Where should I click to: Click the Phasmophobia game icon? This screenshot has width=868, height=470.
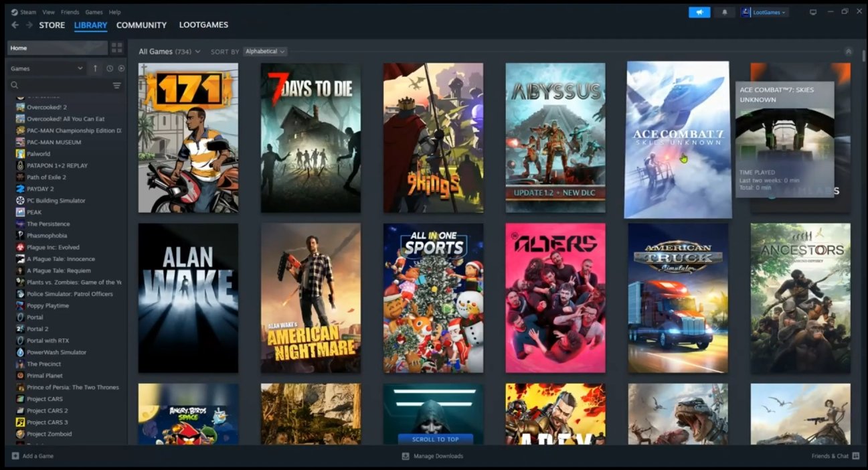[21, 236]
